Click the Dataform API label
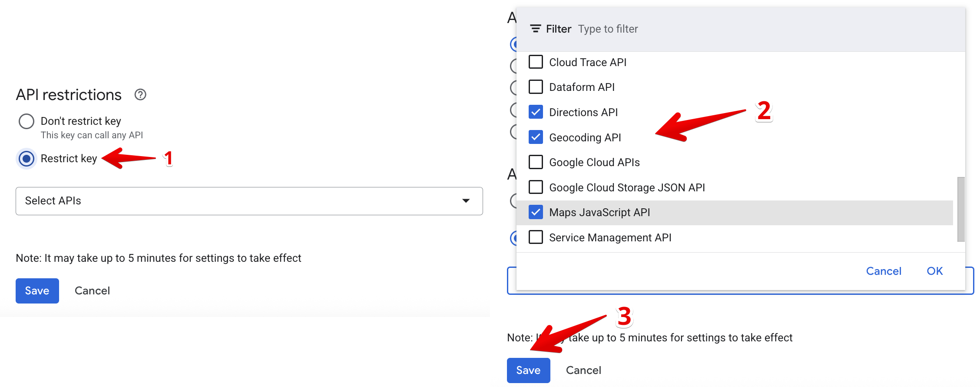 (x=582, y=87)
